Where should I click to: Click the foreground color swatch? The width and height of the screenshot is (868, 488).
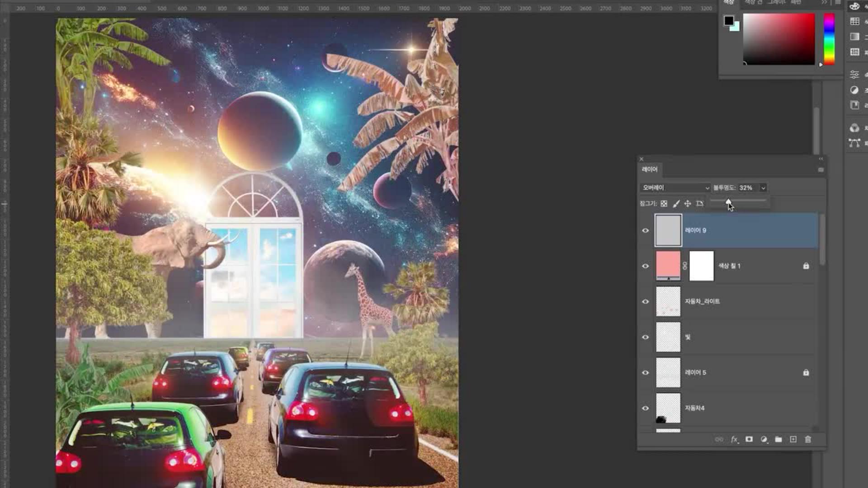pos(728,21)
